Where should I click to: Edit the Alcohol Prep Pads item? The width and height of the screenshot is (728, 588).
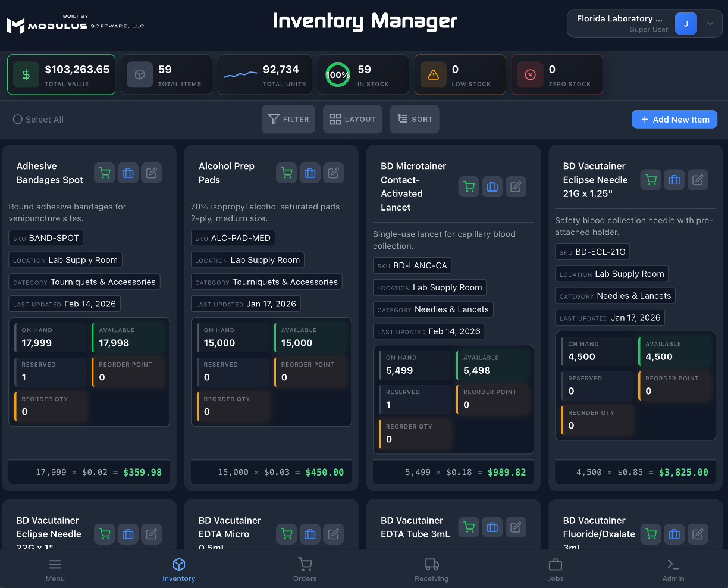pyautogui.click(x=334, y=173)
